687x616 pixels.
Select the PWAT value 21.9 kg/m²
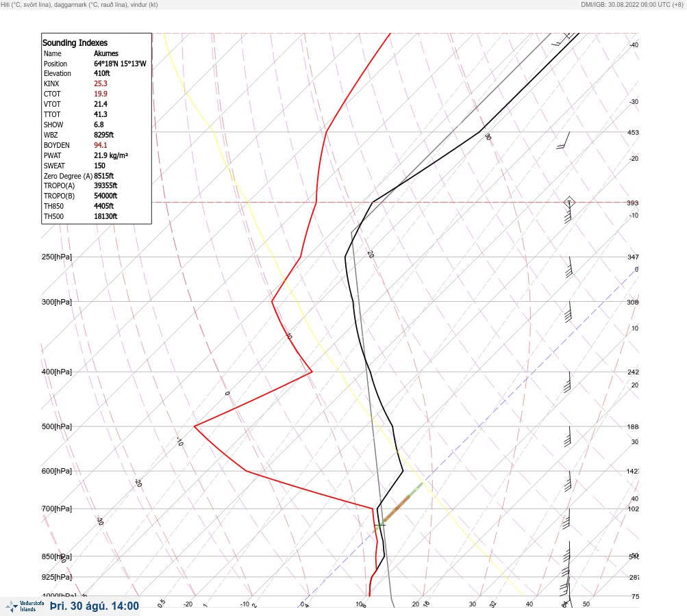click(111, 155)
